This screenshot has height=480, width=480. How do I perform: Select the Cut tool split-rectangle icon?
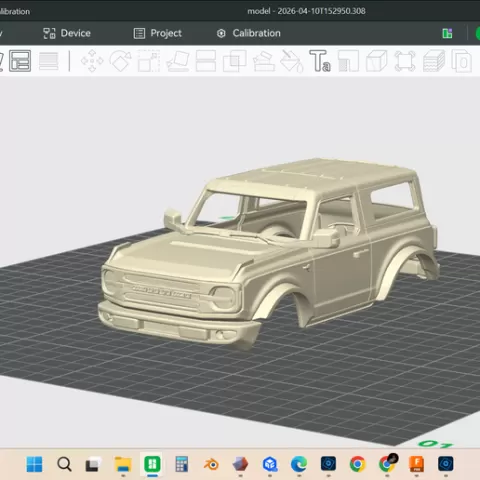pyautogui.click(x=206, y=61)
